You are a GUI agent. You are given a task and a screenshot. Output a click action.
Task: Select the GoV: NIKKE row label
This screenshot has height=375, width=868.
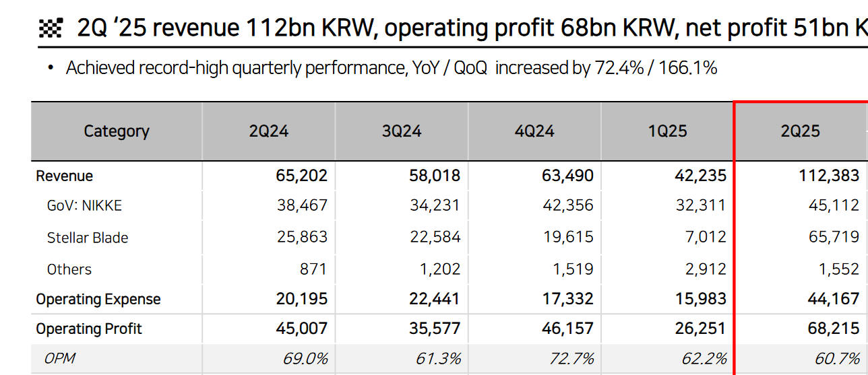[x=84, y=206]
